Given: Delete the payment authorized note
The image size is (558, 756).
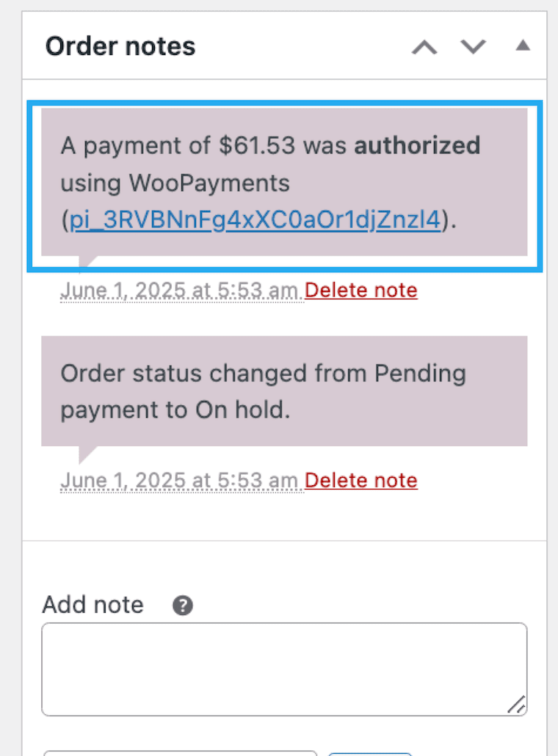Looking at the screenshot, I should click(x=360, y=290).
